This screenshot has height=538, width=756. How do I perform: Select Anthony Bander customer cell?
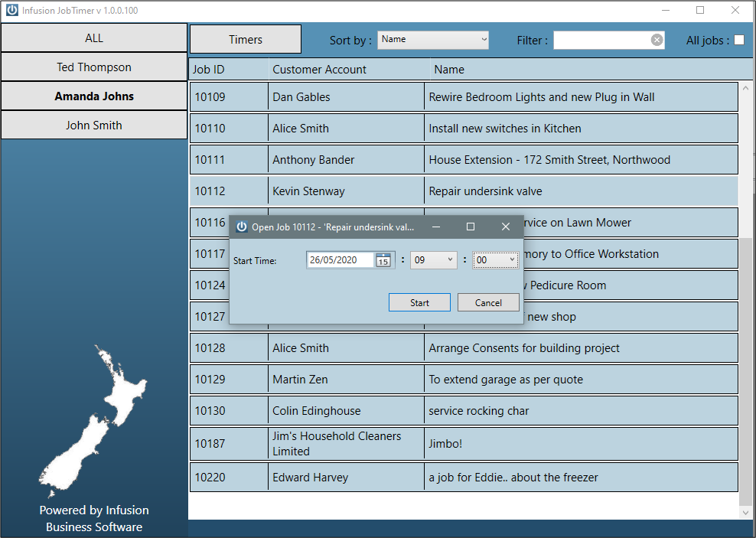[346, 160]
